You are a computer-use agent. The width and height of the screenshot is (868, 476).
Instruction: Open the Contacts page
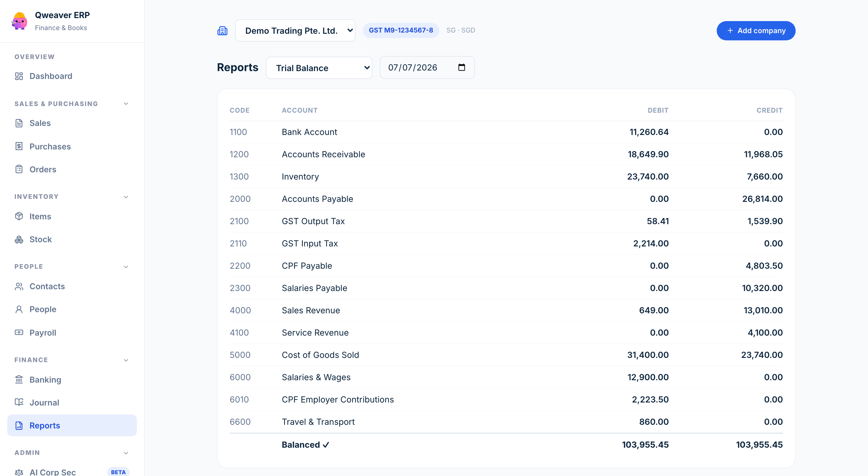pyautogui.click(x=72, y=286)
